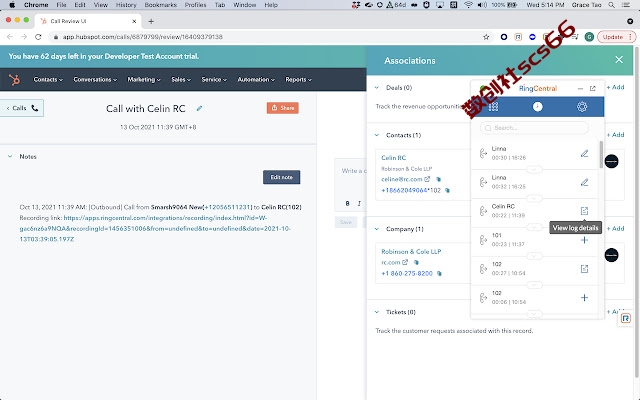Click RingCentral badge icon at panel corner
The width and height of the screenshot is (640, 400).
(x=626, y=318)
